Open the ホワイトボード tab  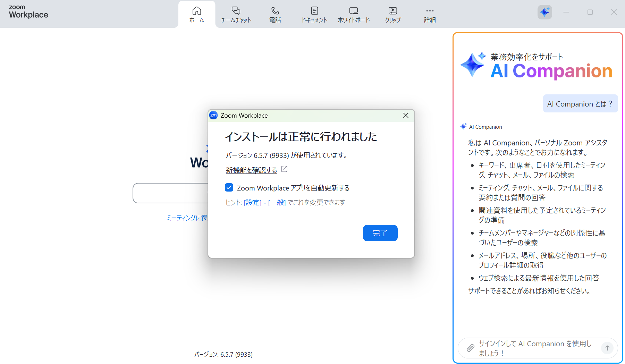coord(354,15)
